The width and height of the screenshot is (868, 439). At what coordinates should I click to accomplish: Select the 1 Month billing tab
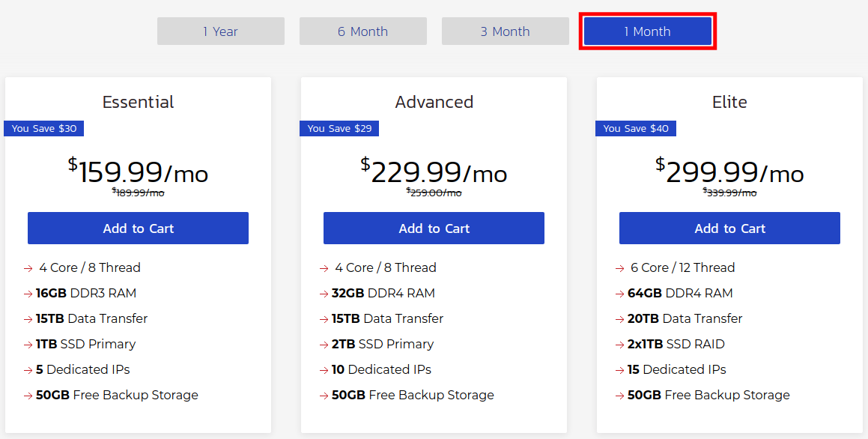pos(647,31)
